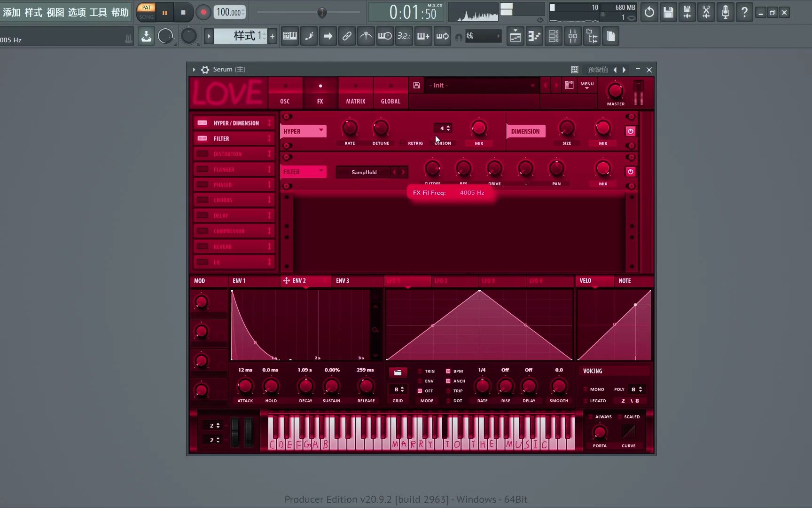Click the stop playback button
The width and height of the screenshot is (812, 508).
[x=183, y=13]
